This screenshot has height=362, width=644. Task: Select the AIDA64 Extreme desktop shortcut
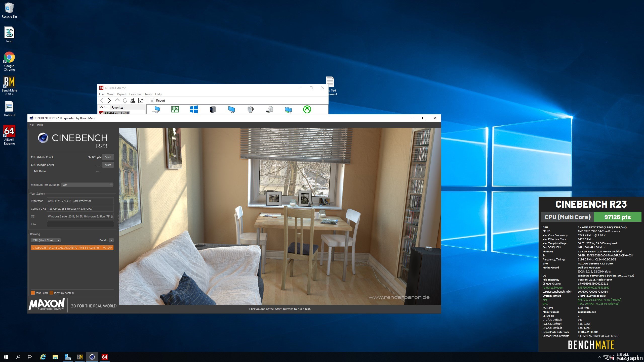click(x=9, y=135)
